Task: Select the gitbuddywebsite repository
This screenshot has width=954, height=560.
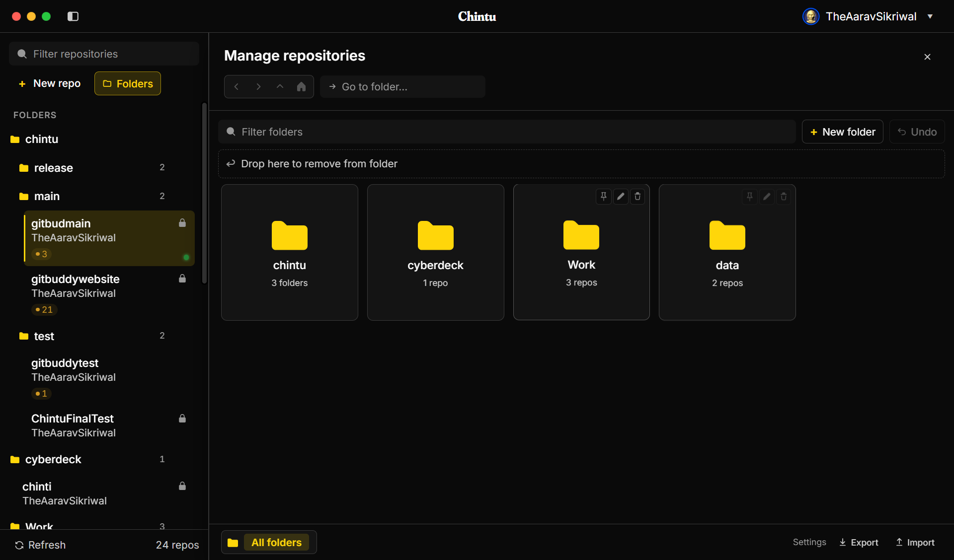Action: point(109,294)
